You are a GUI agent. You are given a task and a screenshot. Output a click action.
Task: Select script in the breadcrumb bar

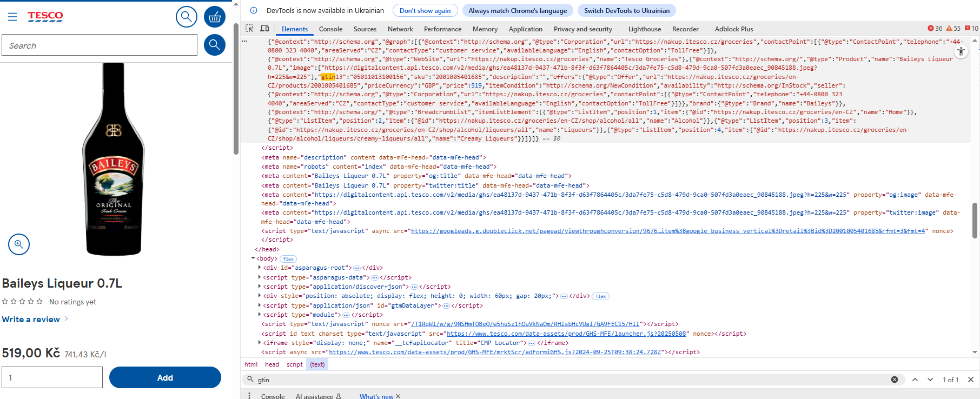[x=295, y=364]
